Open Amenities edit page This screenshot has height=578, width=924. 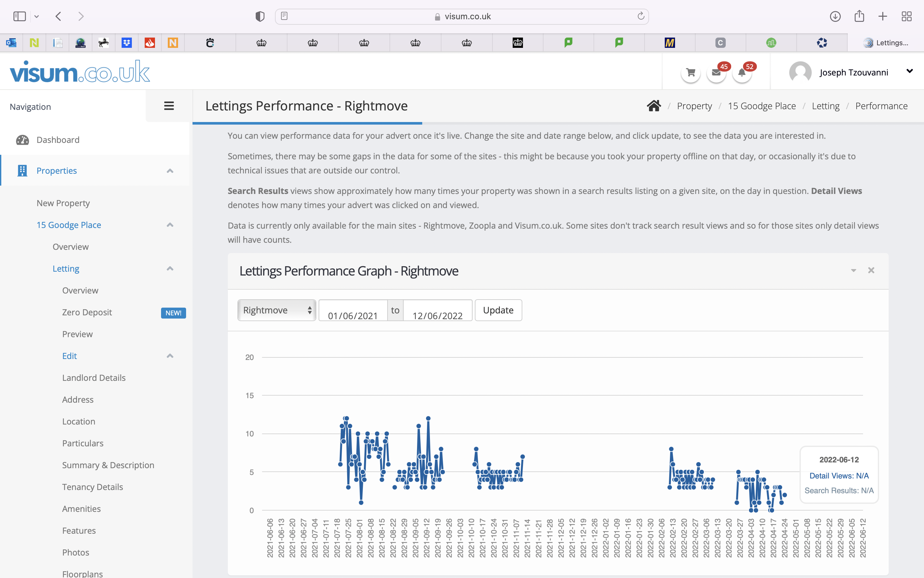tap(81, 508)
